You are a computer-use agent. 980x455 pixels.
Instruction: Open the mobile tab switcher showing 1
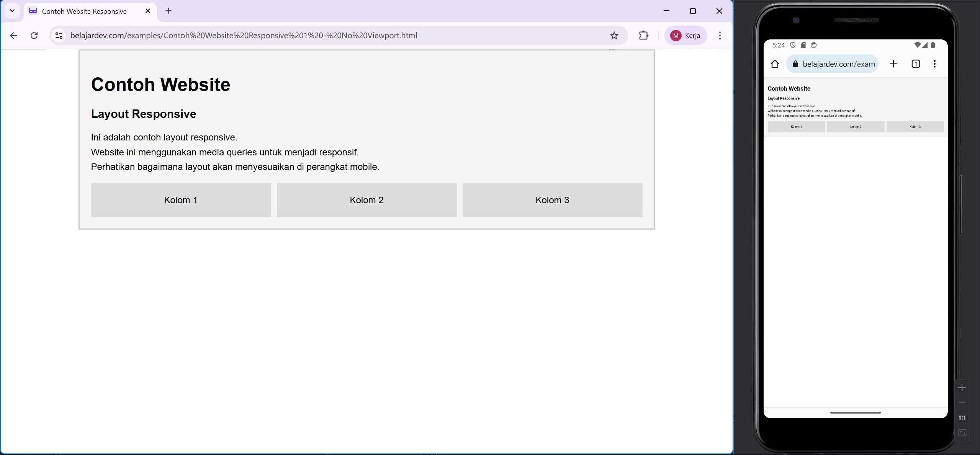click(915, 64)
